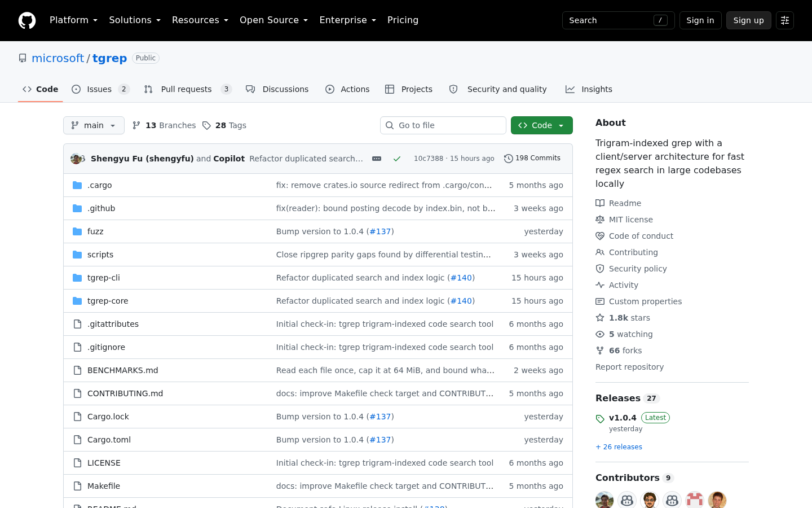Open the Security and quality tab
Image resolution: width=812 pixels, height=508 pixels.
click(498, 89)
